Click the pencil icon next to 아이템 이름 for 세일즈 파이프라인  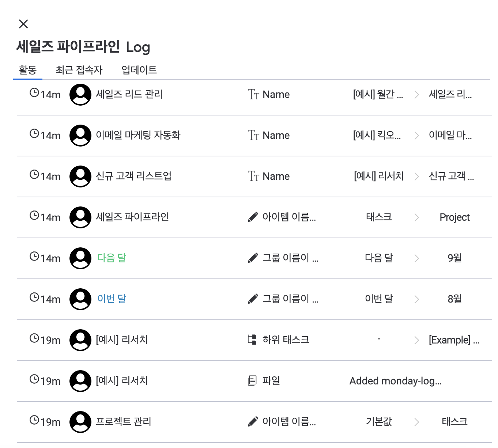point(253,217)
